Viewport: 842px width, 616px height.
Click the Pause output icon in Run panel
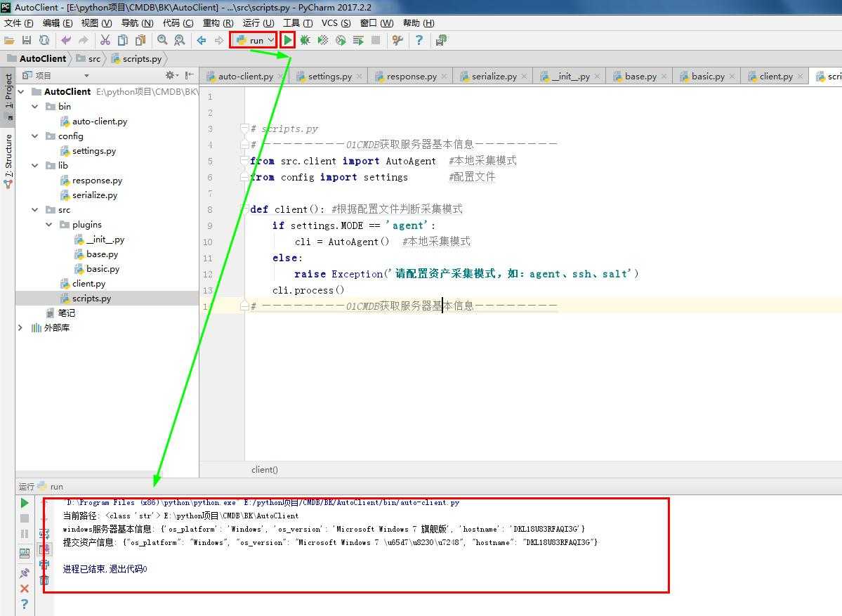coord(25,534)
